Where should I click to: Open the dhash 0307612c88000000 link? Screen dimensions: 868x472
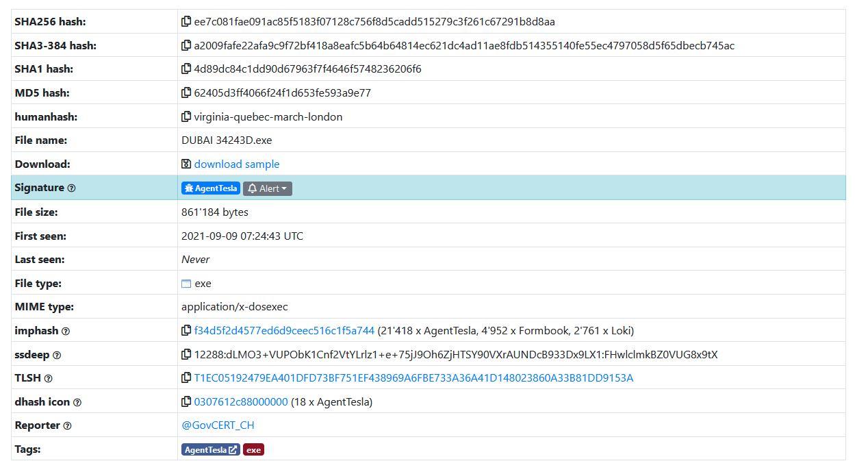click(241, 402)
